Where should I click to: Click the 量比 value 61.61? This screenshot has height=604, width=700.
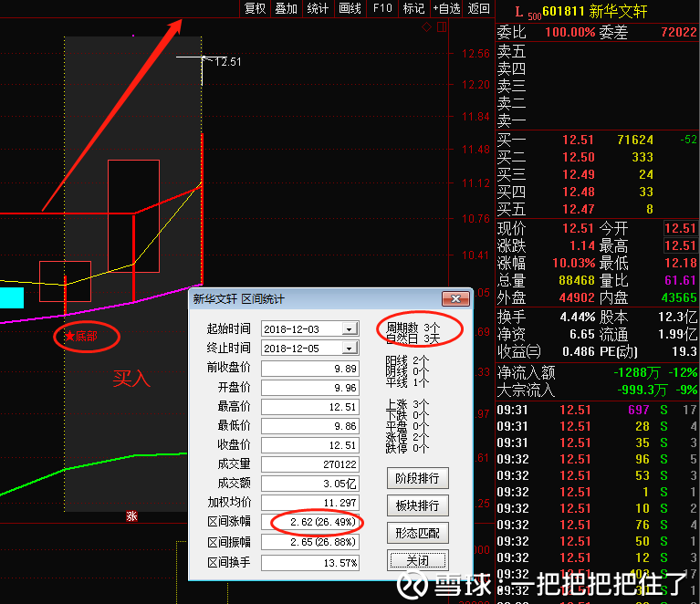tap(680, 280)
